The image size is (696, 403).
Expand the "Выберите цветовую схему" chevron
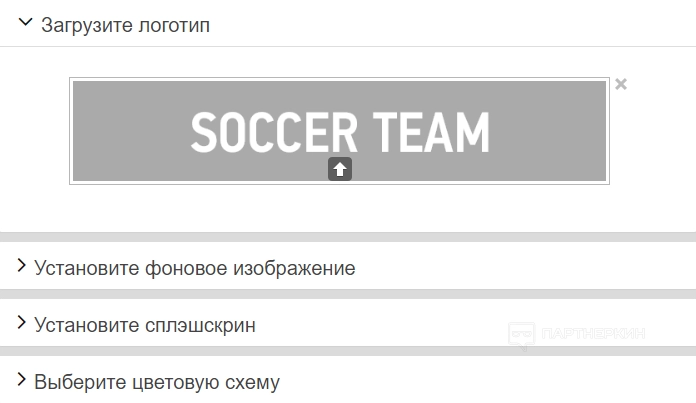[21, 381]
